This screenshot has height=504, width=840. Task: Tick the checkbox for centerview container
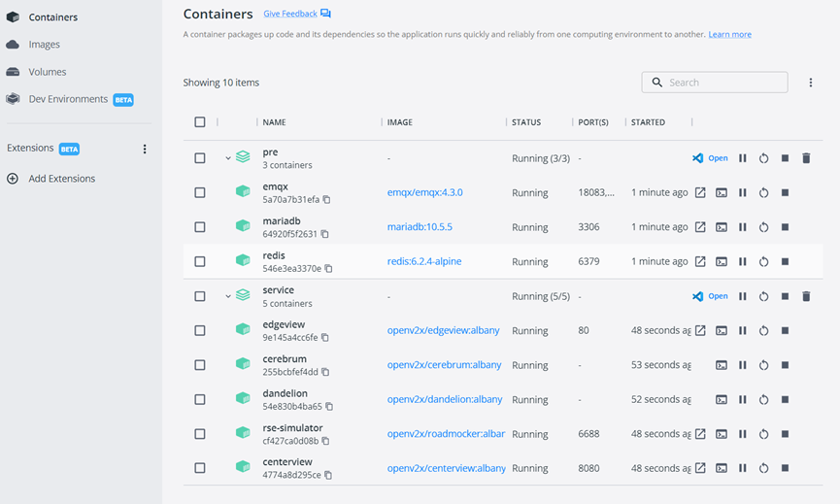[x=200, y=468]
